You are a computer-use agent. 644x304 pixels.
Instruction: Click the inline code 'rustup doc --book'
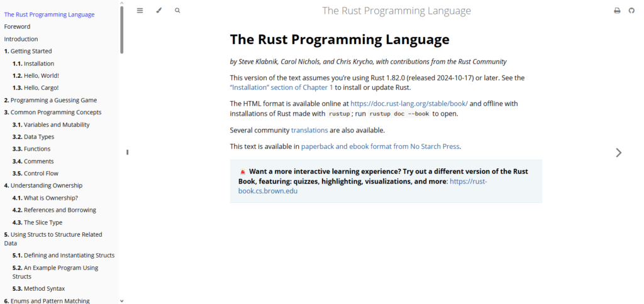[x=399, y=114]
